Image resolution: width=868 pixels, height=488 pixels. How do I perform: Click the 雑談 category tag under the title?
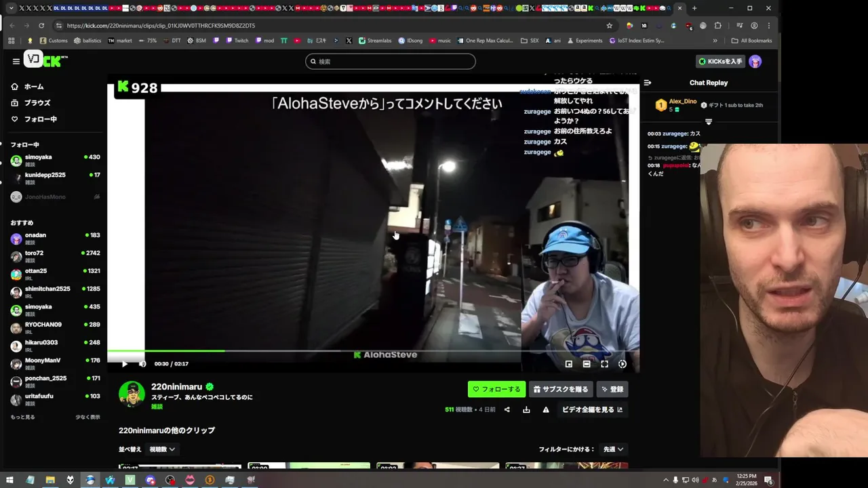(157, 407)
